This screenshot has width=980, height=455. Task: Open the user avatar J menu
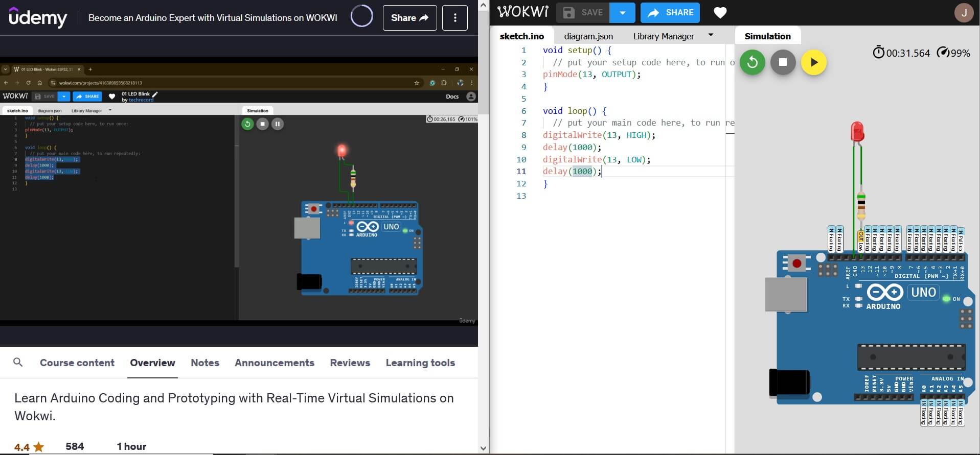click(964, 13)
